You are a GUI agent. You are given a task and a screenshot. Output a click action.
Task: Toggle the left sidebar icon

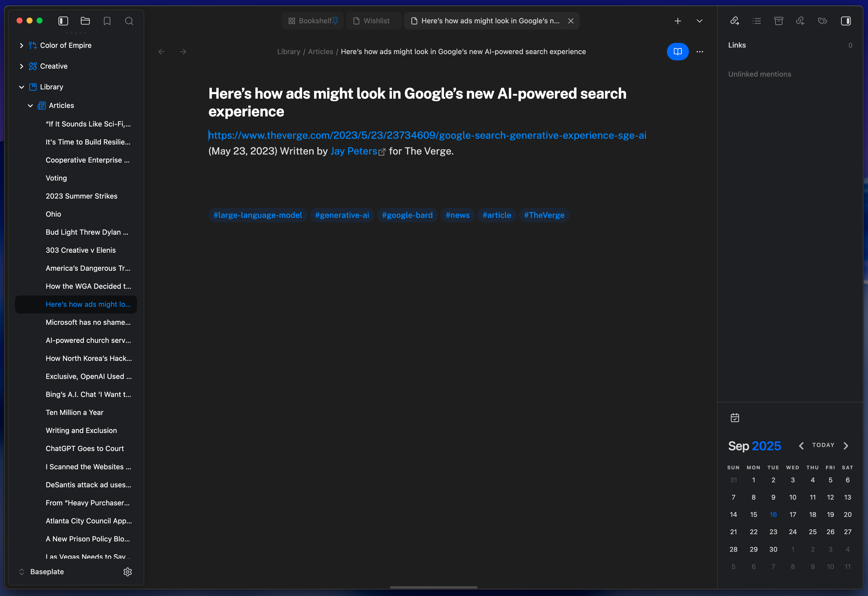tap(63, 21)
